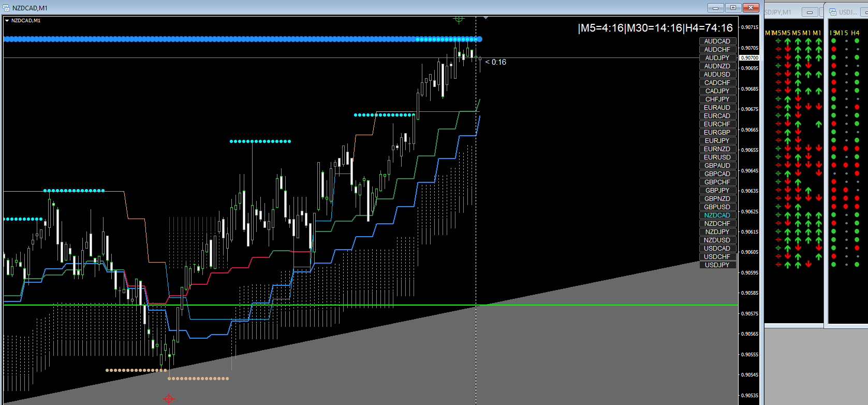
Task: Select the CADJPY symbol button
Action: (x=717, y=91)
